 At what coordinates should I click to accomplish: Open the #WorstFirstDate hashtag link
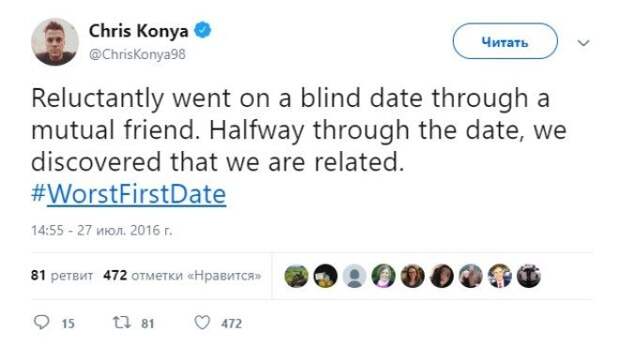coord(129,194)
